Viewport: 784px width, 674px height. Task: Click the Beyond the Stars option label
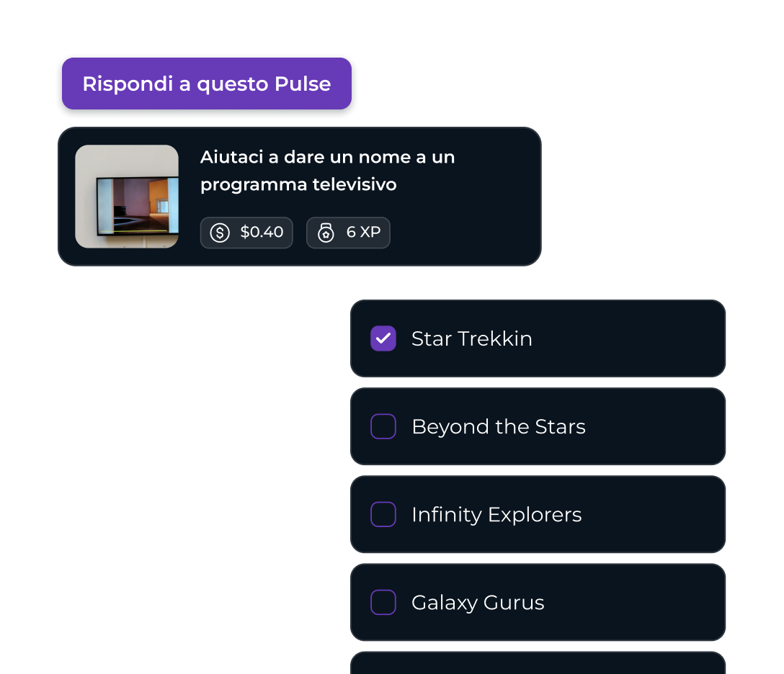[x=499, y=427]
